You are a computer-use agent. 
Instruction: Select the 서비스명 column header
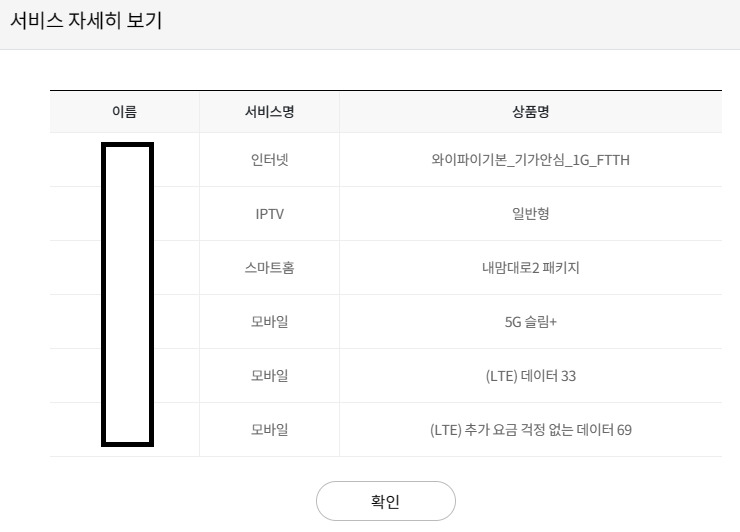click(x=269, y=112)
